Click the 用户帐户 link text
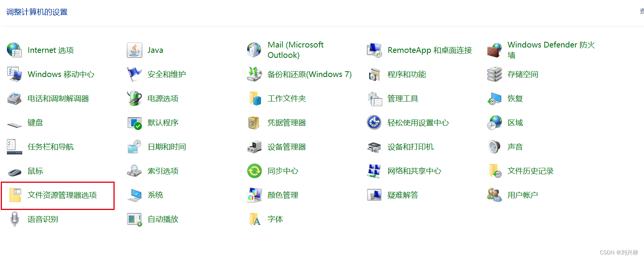Screen dimensions: 644x259 tap(523, 195)
